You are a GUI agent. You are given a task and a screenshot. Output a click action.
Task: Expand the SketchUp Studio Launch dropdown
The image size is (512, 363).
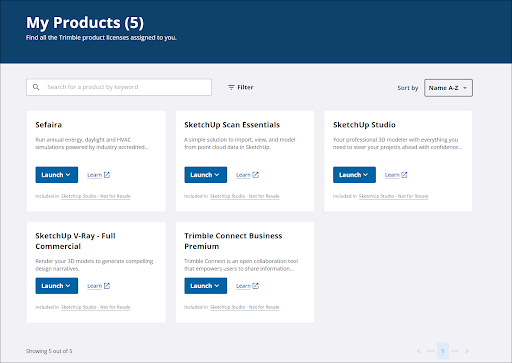tap(354, 175)
